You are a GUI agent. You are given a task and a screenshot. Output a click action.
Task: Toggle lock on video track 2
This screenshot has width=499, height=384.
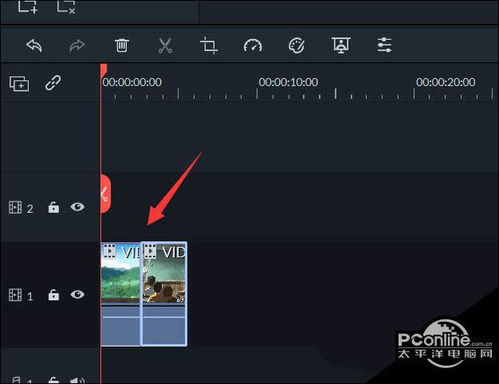point(54,207)
